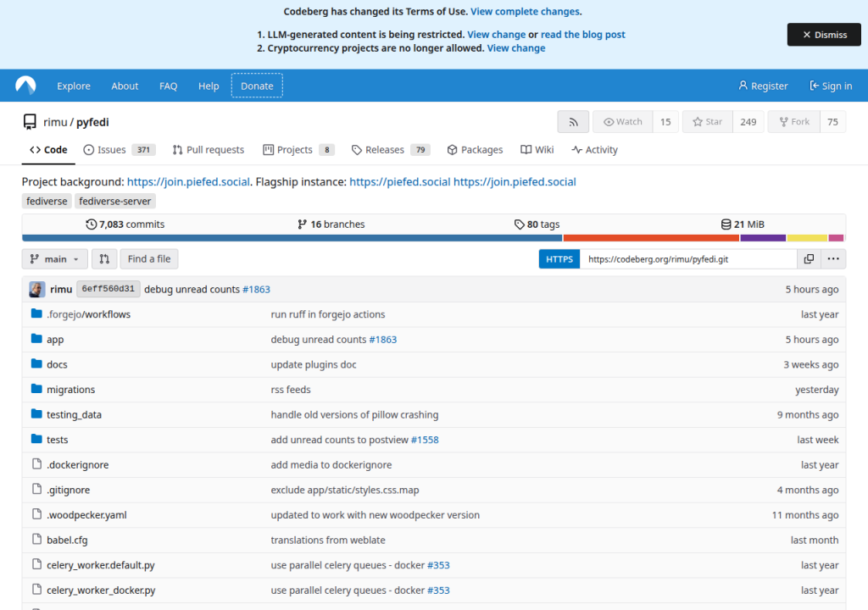Click the celery_worker.default.py file icon
The height and width of the screenshot is (610, 868).
point(36,564)
